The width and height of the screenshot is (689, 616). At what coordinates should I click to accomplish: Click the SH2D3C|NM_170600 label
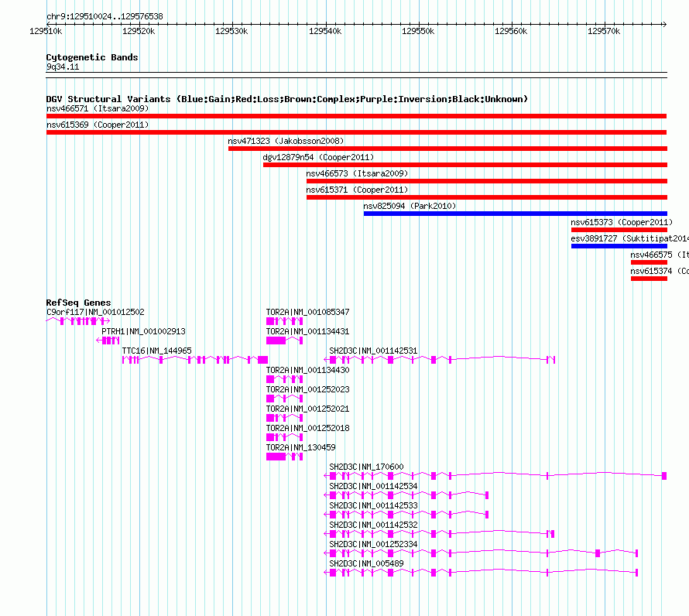(366, 467)
